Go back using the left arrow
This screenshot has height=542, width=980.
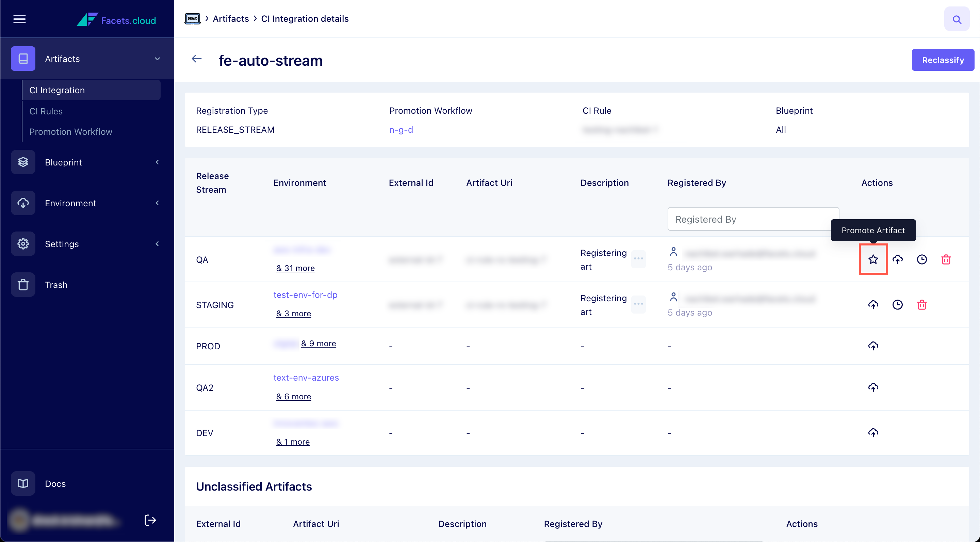(196, 59)
